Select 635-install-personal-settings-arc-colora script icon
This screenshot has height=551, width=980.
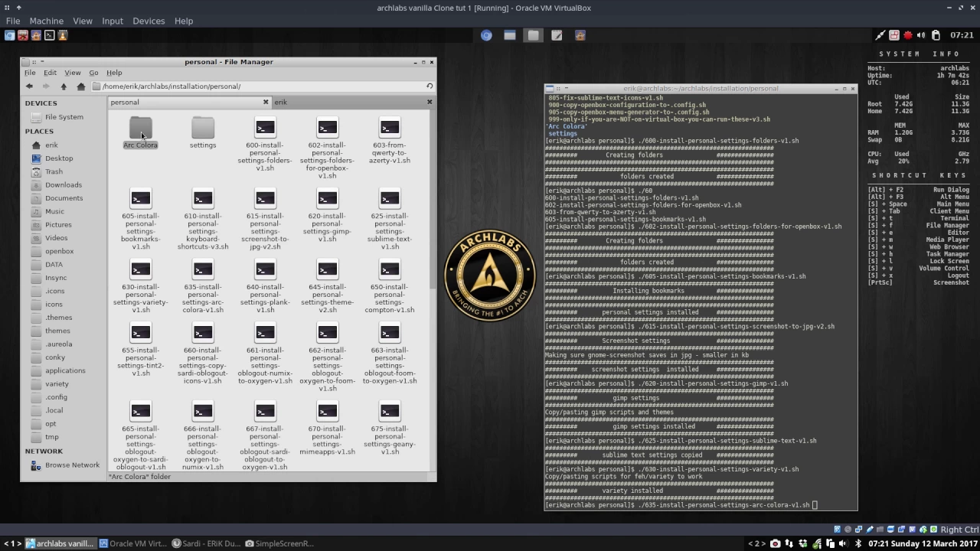[x=203, y=269]
